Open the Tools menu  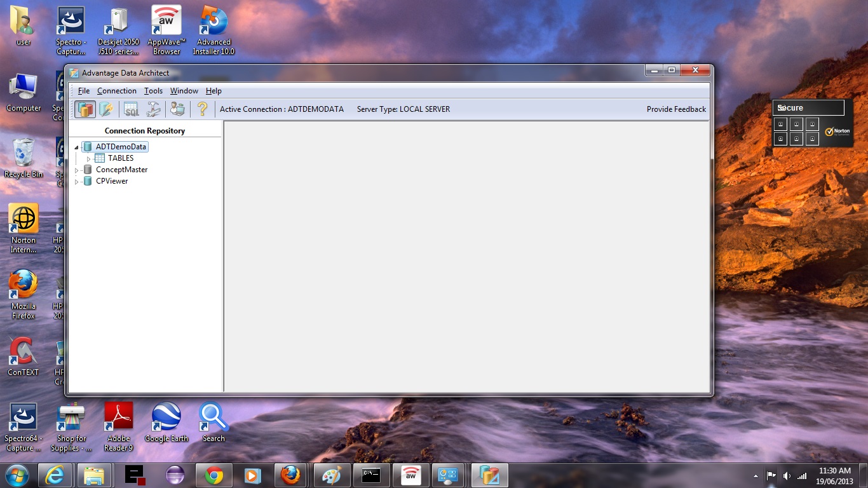153,91
